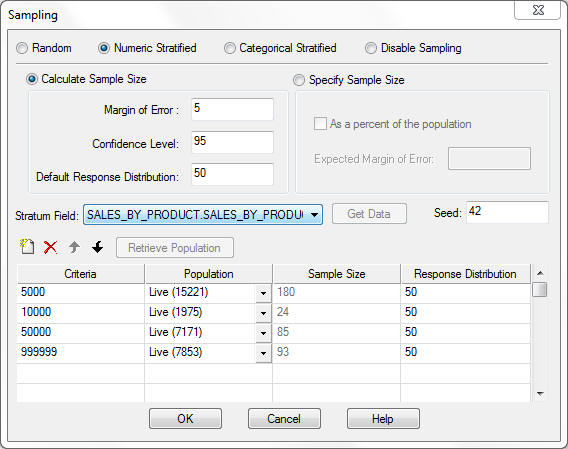Click Response Distribution cell in 50000 row
The height and width of the screenshot is (449, 568).
coord(465,332)
